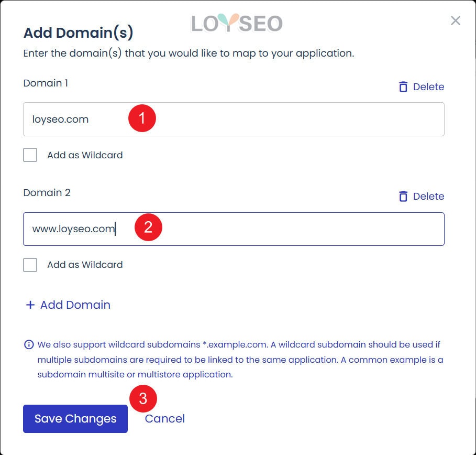Screen dimensions: 476x455
Task: Click the red circle marker numbered 1
Action: click(142, 118)
